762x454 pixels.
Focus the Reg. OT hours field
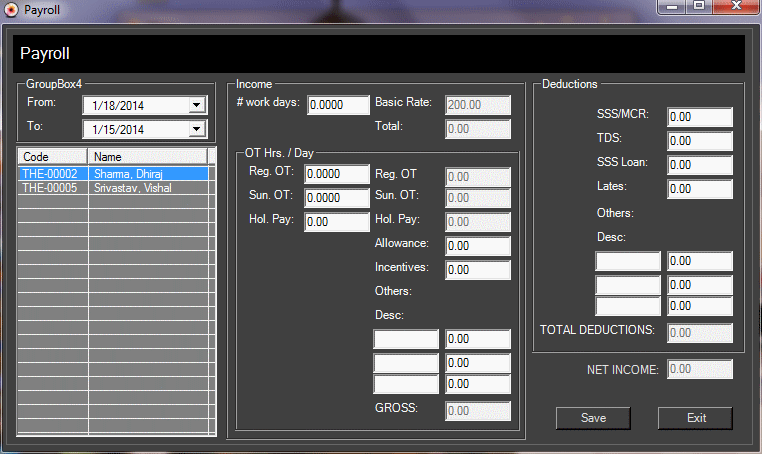click(x=337, y=175)
